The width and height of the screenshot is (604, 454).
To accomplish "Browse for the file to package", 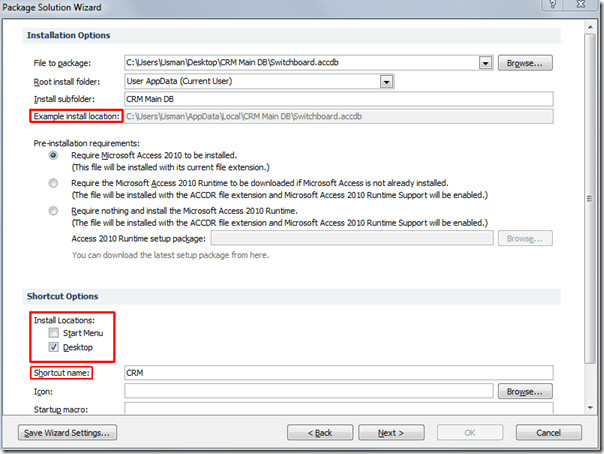I will (x=525, y=63).
